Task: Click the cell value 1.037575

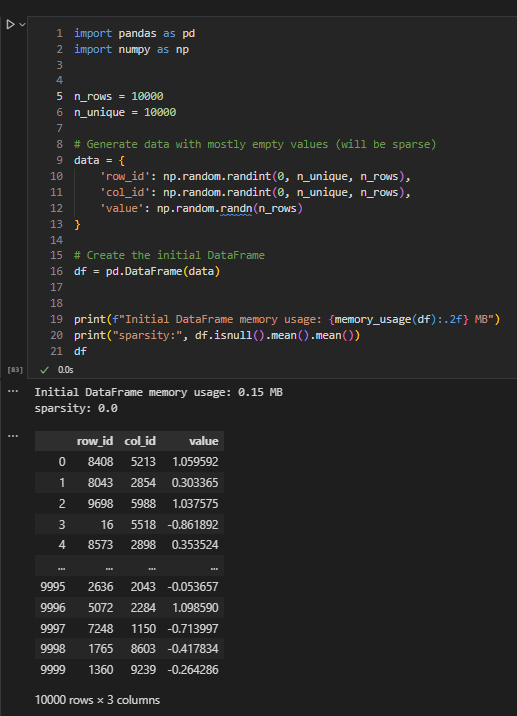Action: pos(195,504)
